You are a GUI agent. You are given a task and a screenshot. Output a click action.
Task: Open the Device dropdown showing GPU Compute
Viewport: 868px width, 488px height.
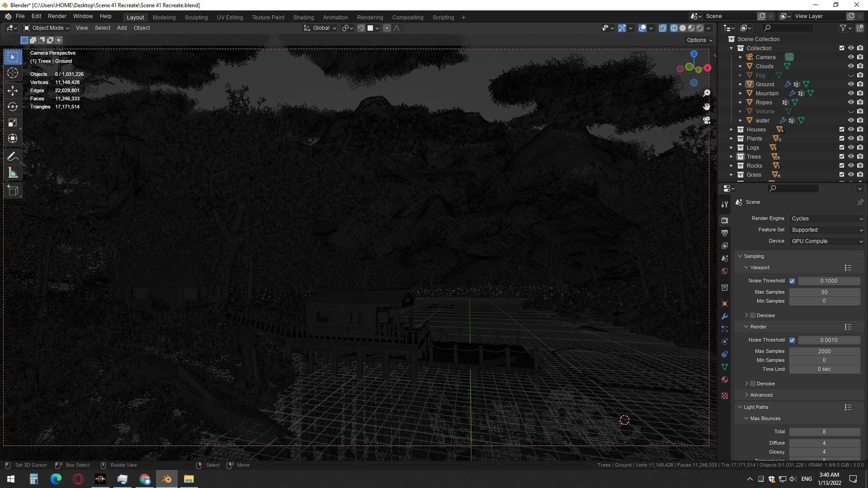pyautogui.click(x=826, y=241)
